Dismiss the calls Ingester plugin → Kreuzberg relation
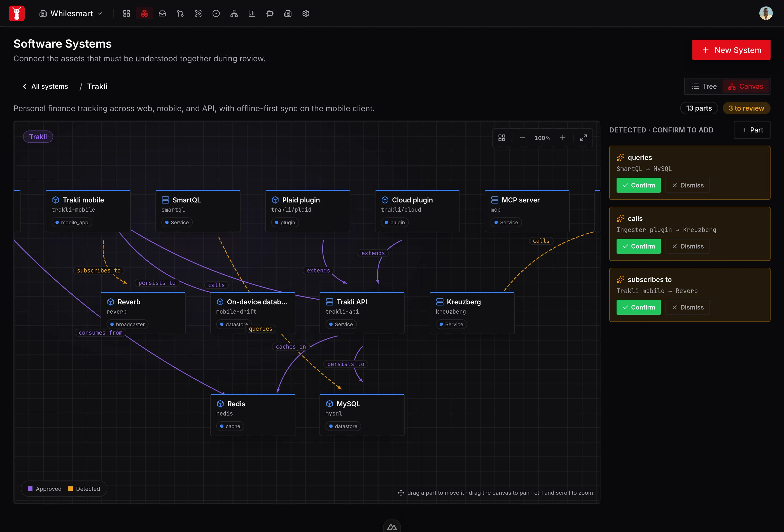784x532 pixels. (687, 246)
